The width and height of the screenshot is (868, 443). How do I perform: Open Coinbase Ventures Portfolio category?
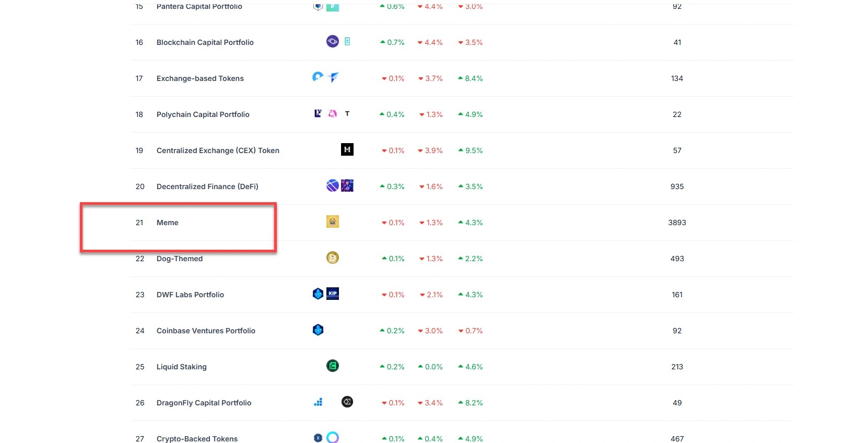[x=206, y=331]
